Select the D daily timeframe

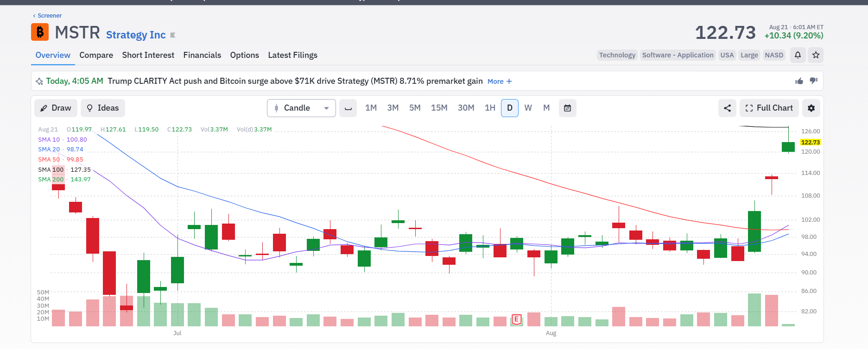510,108
